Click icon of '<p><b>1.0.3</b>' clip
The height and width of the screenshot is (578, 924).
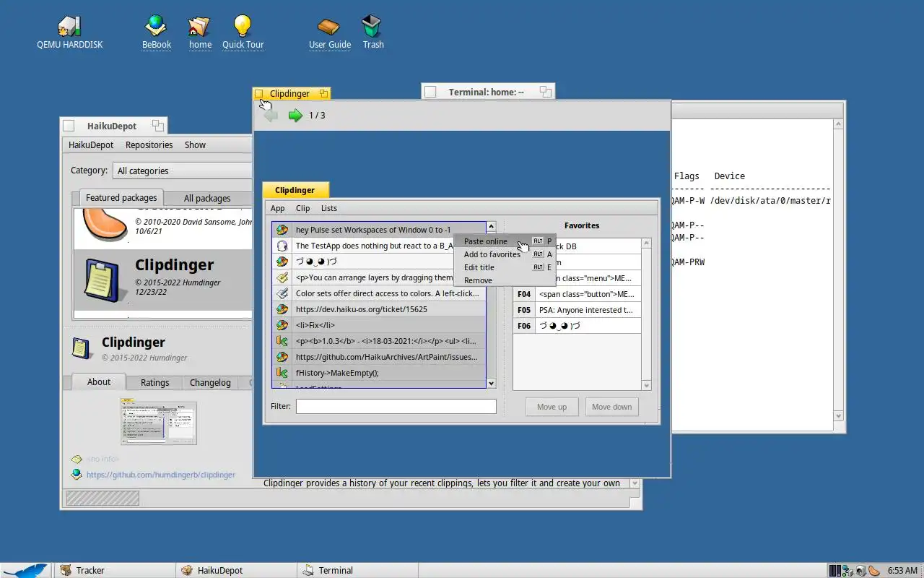(282, 341)
